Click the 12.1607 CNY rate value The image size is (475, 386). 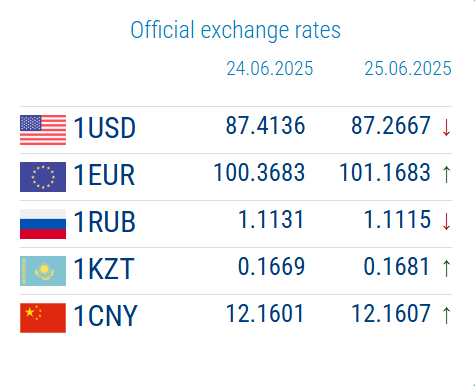point(391,314)
